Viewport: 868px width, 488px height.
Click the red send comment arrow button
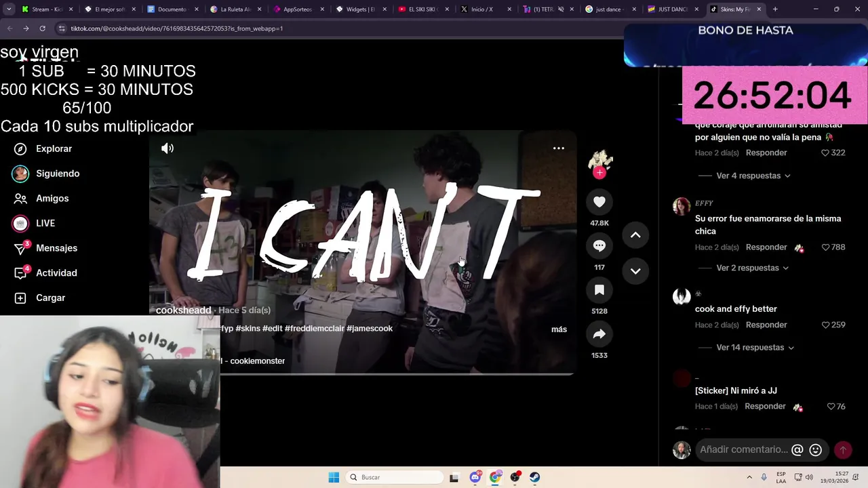click(x=843, y=450)
